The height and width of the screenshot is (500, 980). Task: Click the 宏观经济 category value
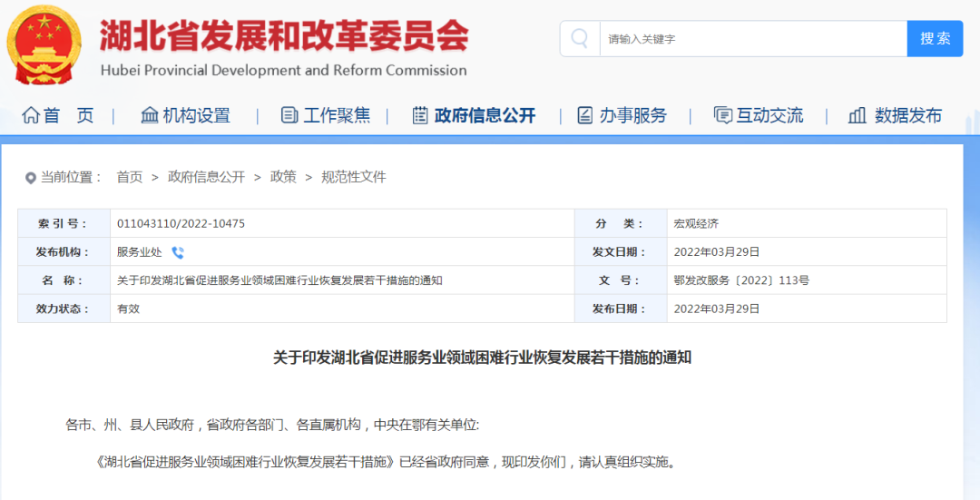pyautogui.click(x=696, y=224)
